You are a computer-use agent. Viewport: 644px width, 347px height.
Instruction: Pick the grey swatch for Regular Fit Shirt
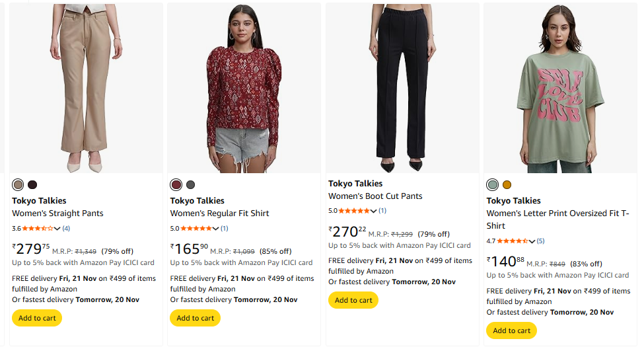[191, 184]
